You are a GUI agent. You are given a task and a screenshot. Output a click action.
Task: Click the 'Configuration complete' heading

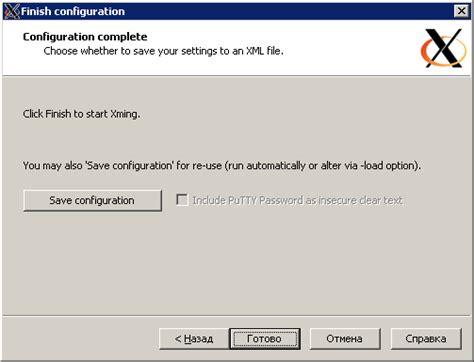click(x=85, y=37)
